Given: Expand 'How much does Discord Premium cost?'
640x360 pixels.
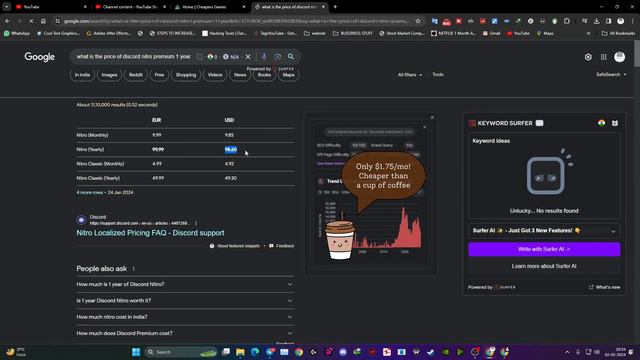Looking at the screenshot, I should (185, 333).
